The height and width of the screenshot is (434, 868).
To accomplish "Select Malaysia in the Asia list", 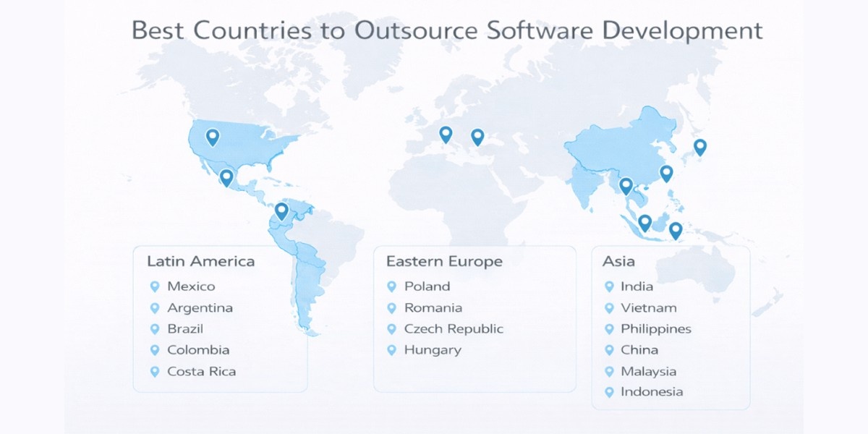I will 650,371.
